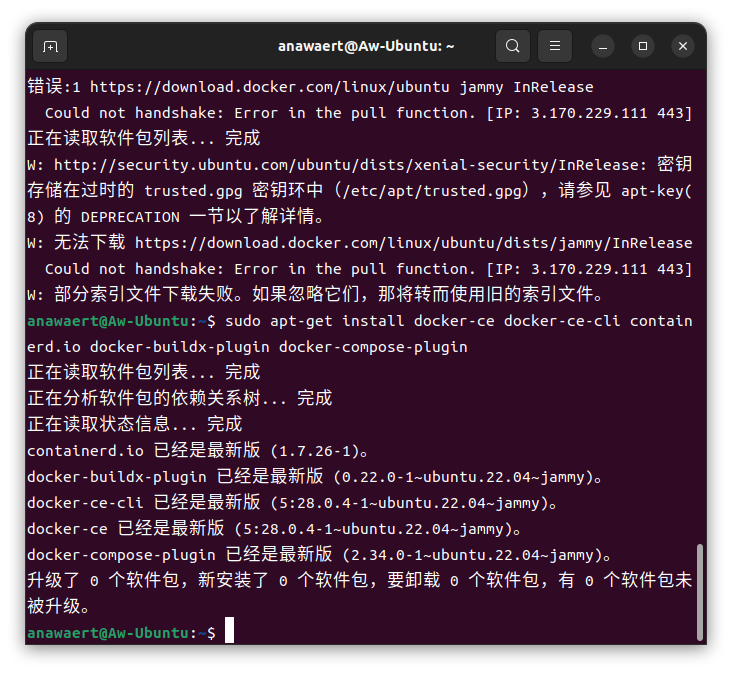This screenshot has height=673, width=732.
Task: Click the docker.com dists/jammy/InRelease URL
Action: [x=413, y=242]
